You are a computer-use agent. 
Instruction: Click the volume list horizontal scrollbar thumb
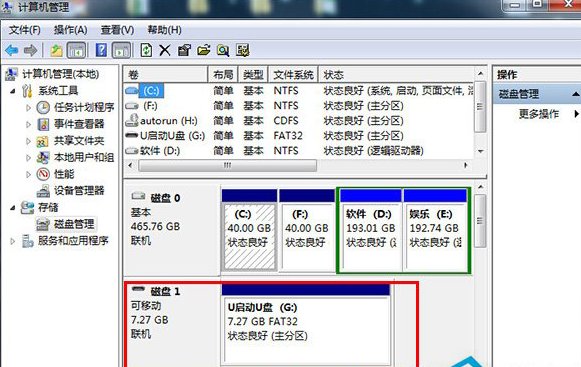[228, 165]
